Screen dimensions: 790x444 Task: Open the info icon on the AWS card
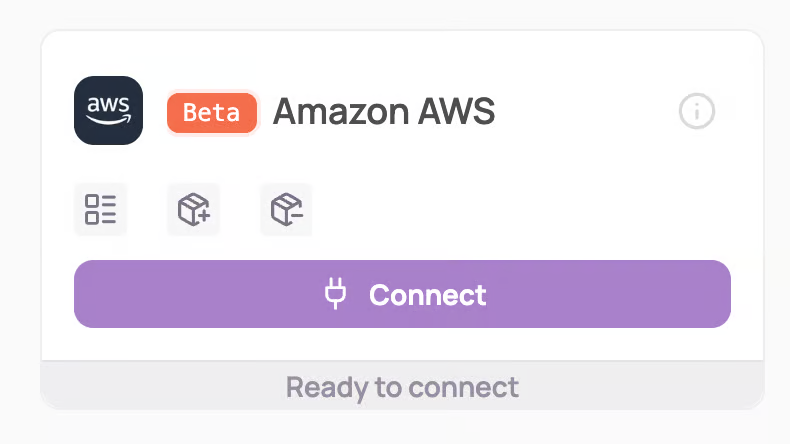point(697,111)
